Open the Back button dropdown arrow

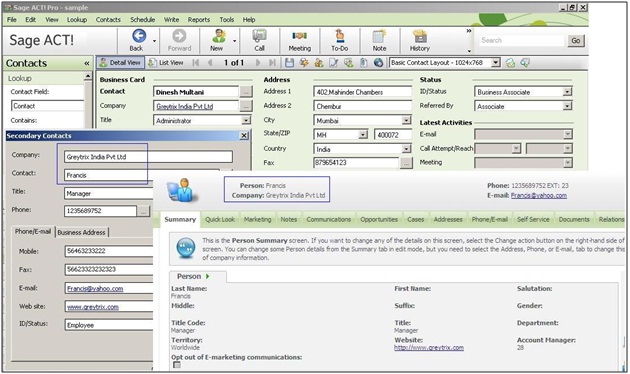[x=154, y=41]
